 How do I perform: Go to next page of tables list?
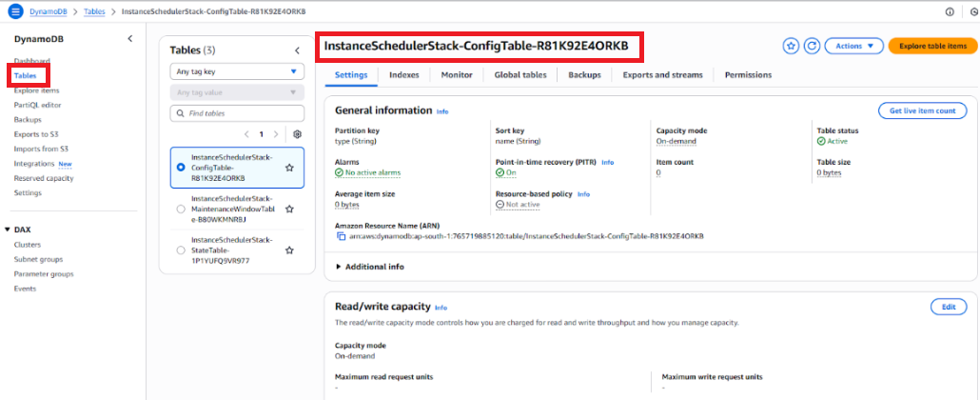[x=276, y=134]
